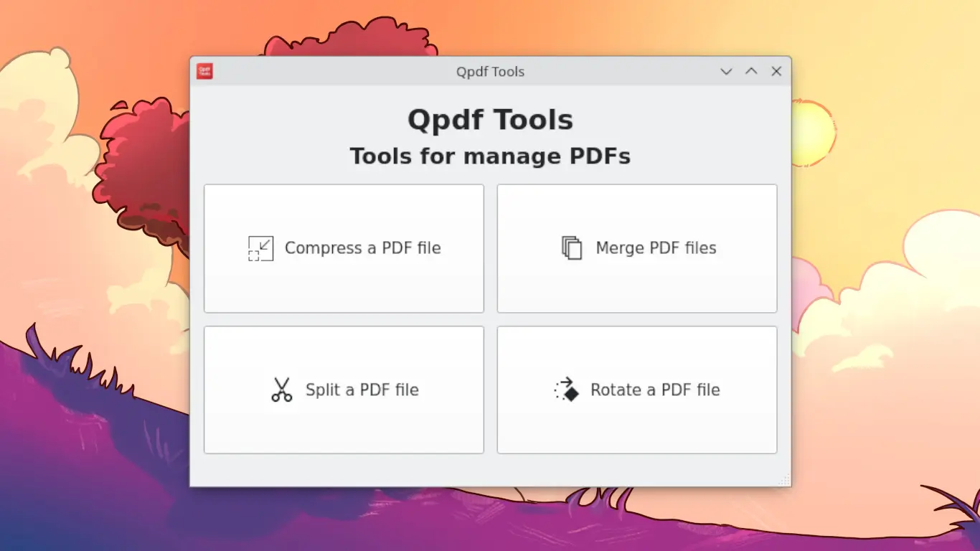The image size is (980, 551).
Task: Open the Compress a PDF file tool
Action: click(344, 248)
